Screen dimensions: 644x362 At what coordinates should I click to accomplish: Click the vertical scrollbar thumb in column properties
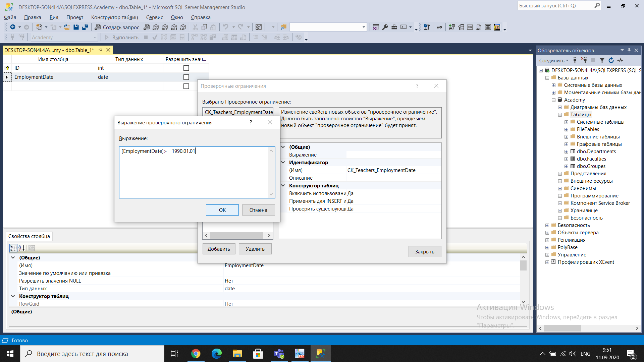pyautogui.click(x=523, y=265)
